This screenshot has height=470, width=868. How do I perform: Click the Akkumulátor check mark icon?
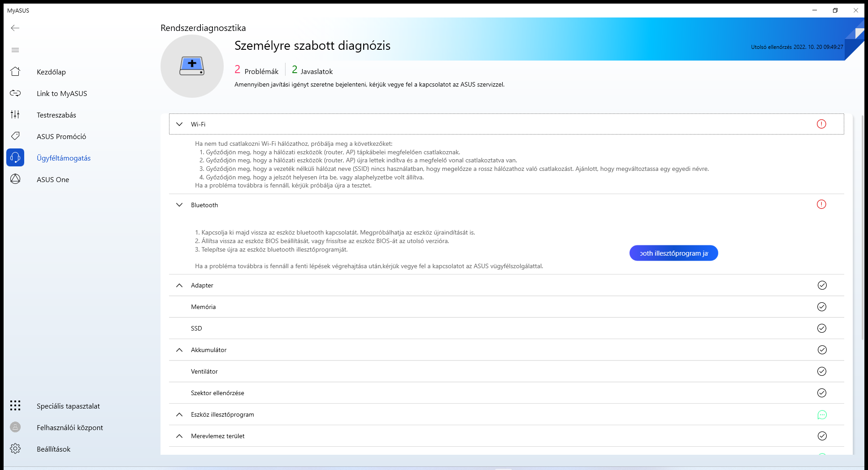(x=822, y=350)
